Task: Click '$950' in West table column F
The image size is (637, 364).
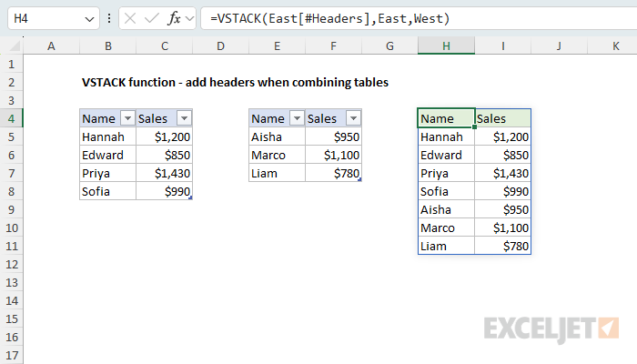Action: [x=334, y=136]
